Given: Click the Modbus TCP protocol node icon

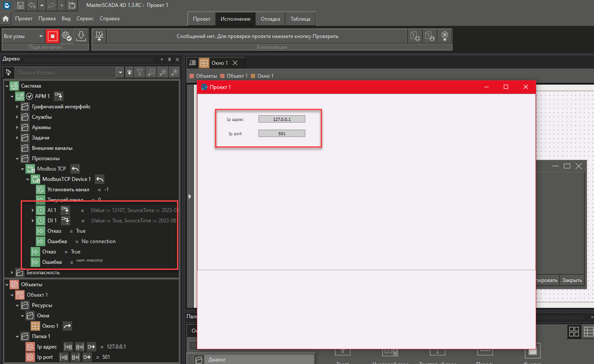Looking at the screenshot, I should coord(30,168).
